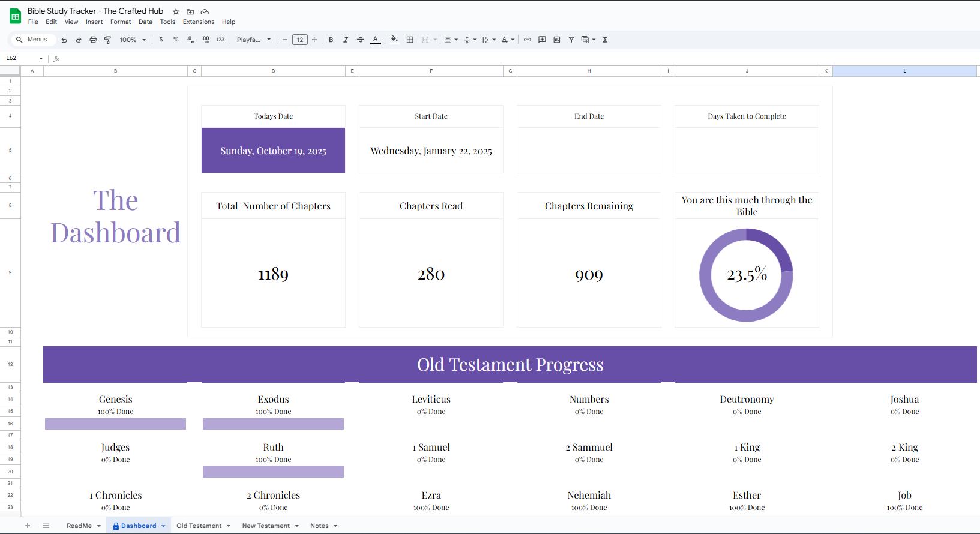Open the Extensions menu
Image resolution: width=980 pixels, height=534 pixels.
(199, 22)
